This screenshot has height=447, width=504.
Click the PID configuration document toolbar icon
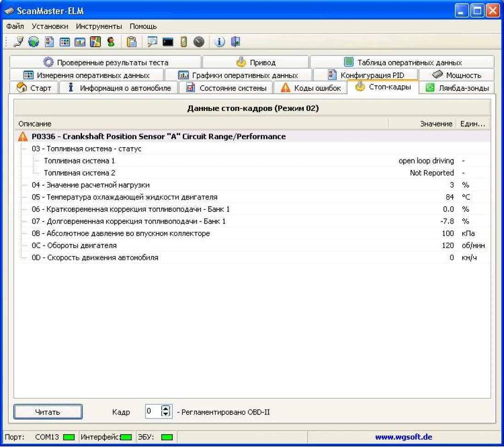click(49, 42)
